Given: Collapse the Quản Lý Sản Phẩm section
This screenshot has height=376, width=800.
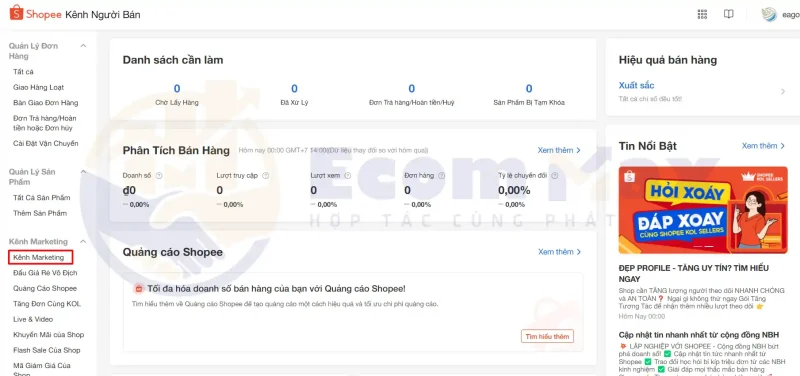Looking at the screenshot, I should click(83, 171).
